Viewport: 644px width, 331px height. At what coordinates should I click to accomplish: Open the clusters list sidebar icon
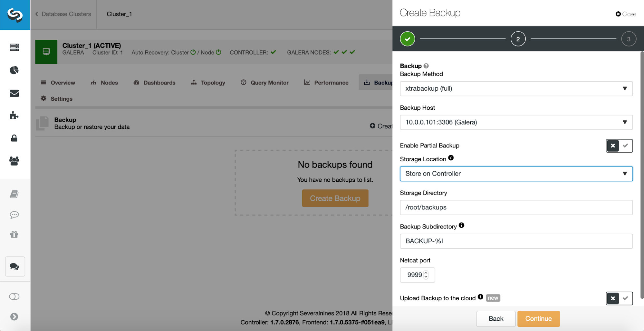(x=14, y=47)
